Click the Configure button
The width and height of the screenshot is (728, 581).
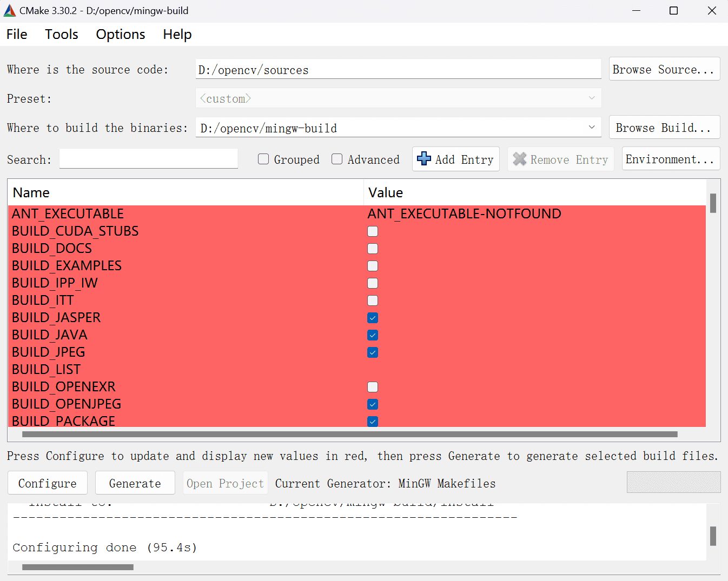coord(48,483)
